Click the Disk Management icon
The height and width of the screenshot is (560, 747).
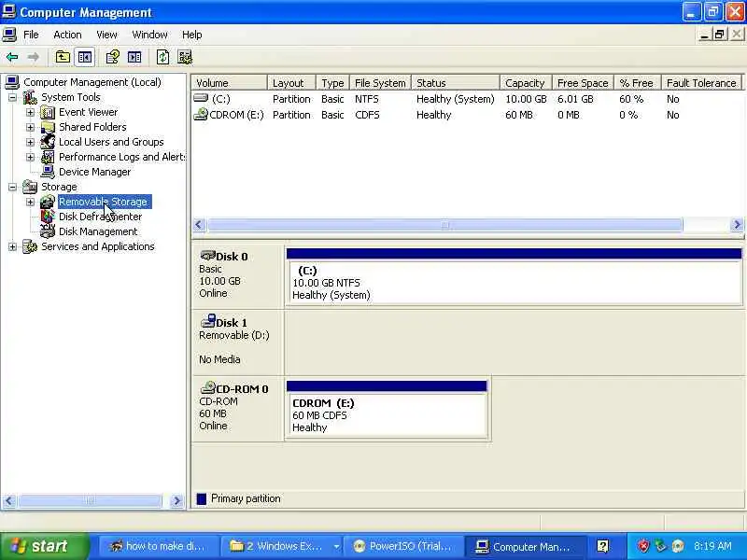(x=48, y=231)
